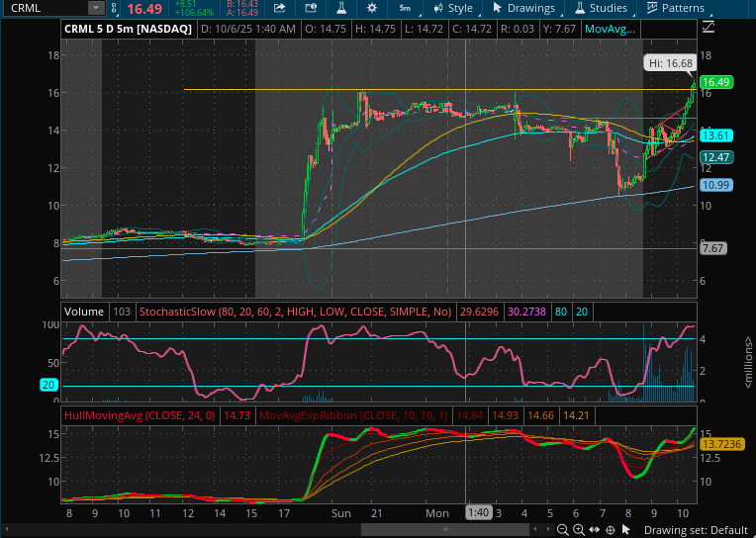The width and height of the screenshot is (756, 538).
Task: Click the horizontal pan arrows icon
Action: [x=594, y=530]
